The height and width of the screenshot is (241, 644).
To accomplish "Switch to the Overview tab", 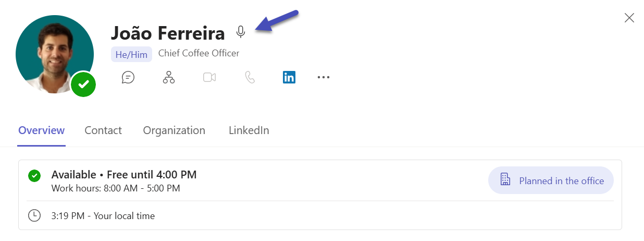I will click(42, 130).
